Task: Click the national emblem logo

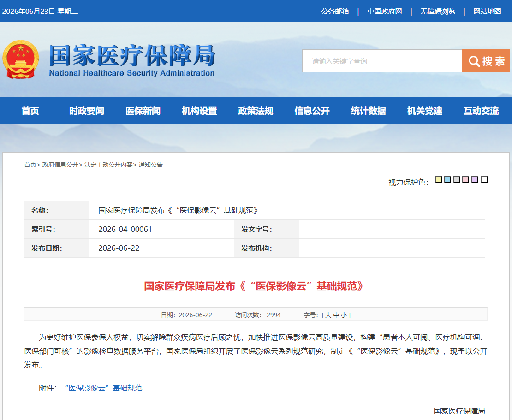Action: point(21,60)
